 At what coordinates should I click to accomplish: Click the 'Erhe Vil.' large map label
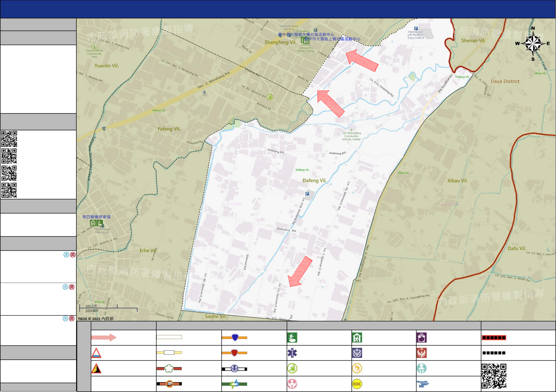[x=148, y=250]
